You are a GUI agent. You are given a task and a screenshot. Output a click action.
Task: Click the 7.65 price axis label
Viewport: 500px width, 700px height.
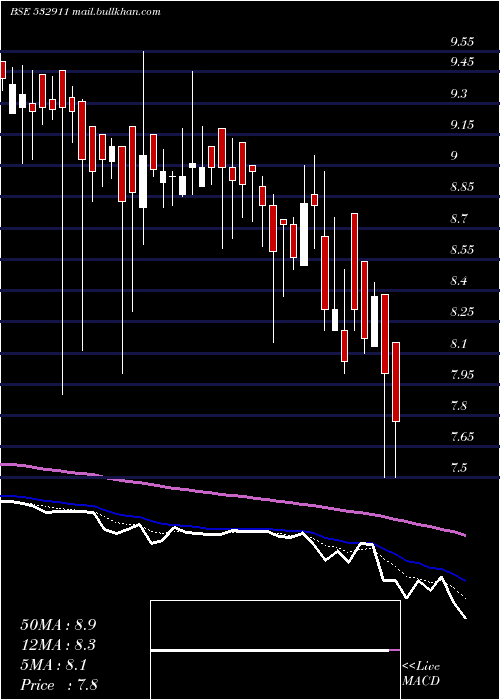[x=462, y=437]
